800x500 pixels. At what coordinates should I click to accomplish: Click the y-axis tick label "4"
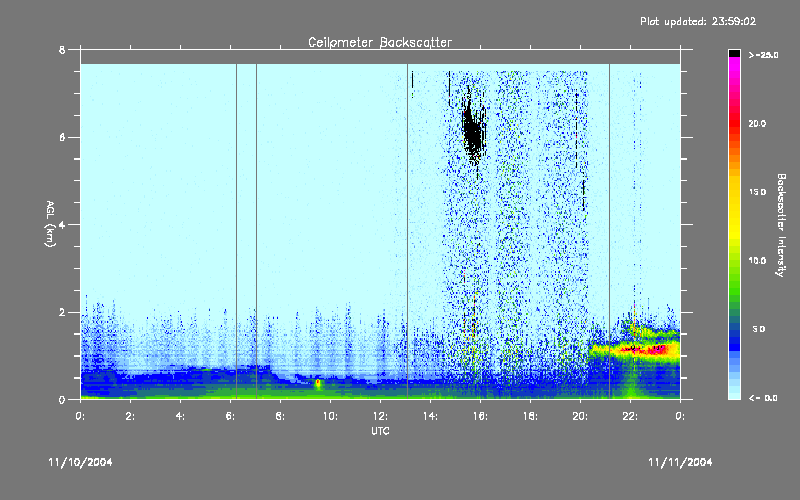tap(62, 224)
